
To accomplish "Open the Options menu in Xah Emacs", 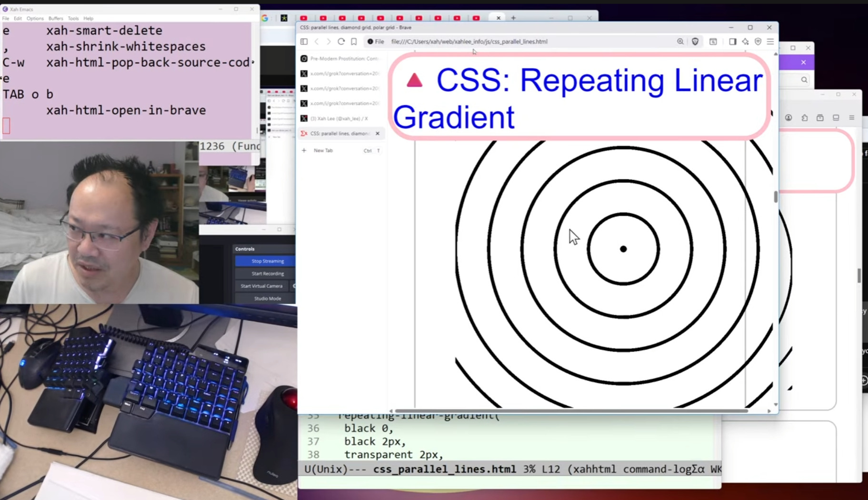I will click(x=35, y=19).
